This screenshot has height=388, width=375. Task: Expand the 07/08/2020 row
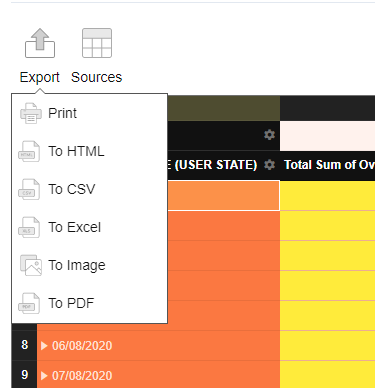coord(44,376)
